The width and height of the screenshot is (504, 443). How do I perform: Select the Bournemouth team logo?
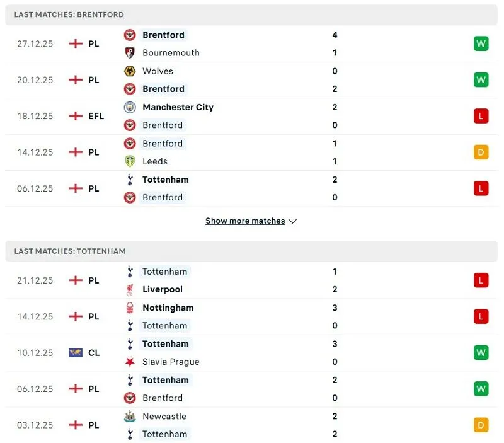(x=130, y=53)
